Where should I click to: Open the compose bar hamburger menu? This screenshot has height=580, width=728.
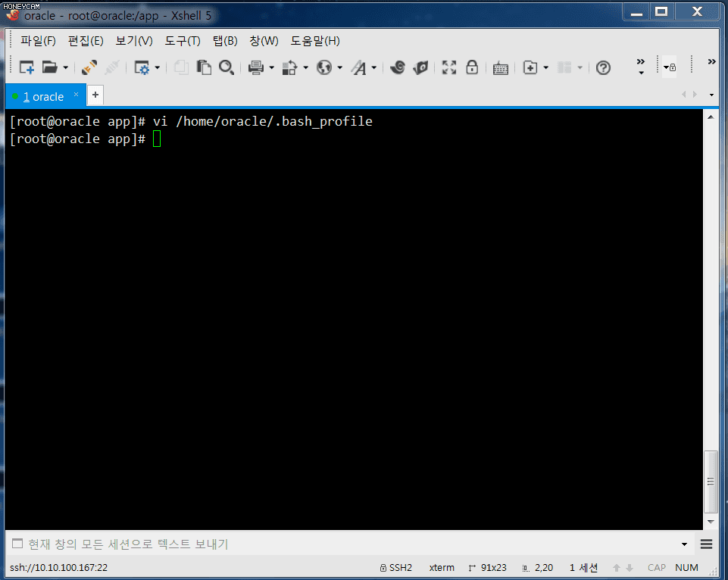click(706, 544)
